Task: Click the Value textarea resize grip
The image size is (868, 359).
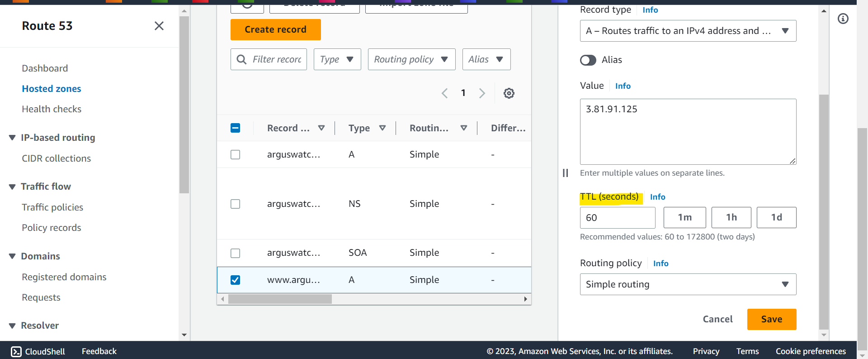Action: (793, 161)
